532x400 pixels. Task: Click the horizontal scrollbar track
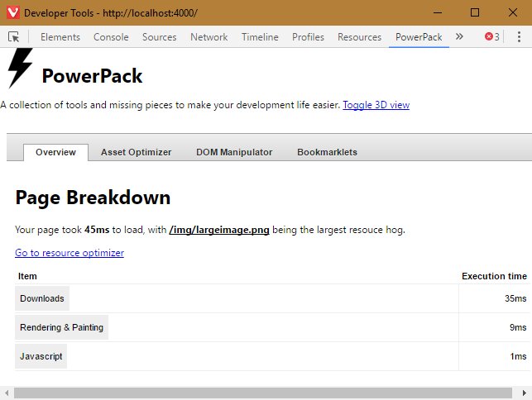pos(263,393)
